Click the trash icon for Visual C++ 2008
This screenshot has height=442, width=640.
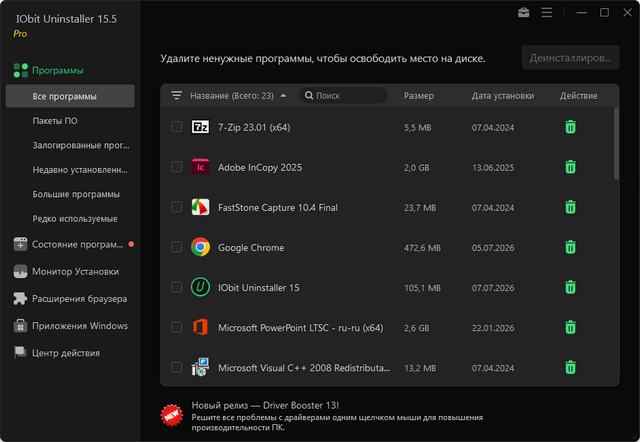coord(570,367)
